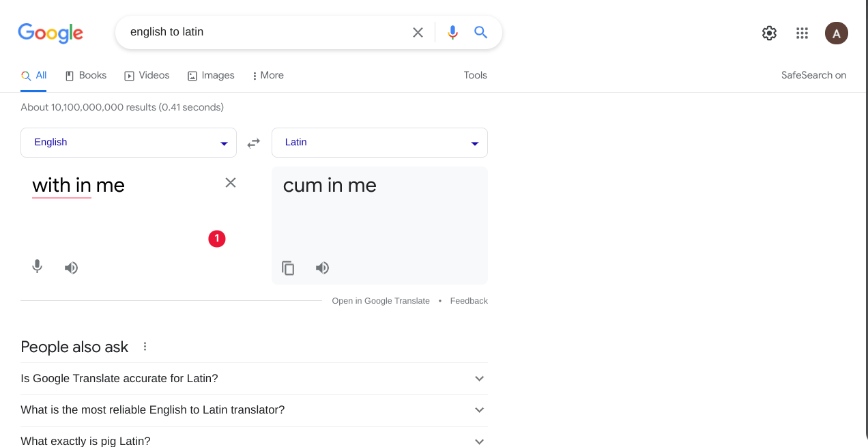Viewport: 868px width, 447px height.
Task: Open the English source language dropdown
Action: click(x=128, y=143)
